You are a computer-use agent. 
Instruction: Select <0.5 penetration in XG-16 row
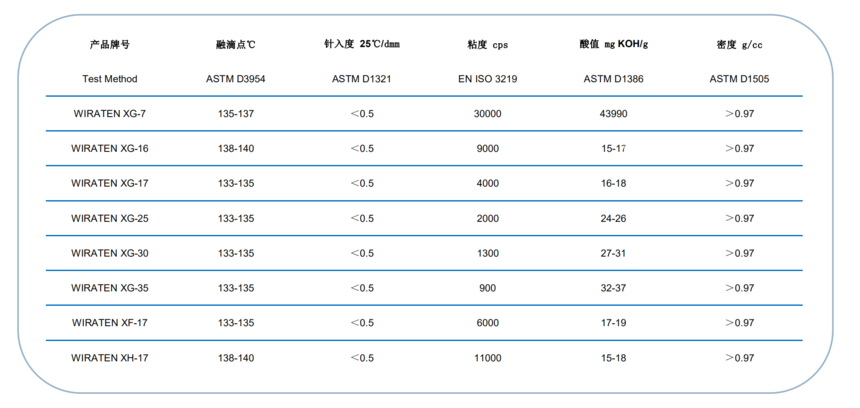point(362,149)
